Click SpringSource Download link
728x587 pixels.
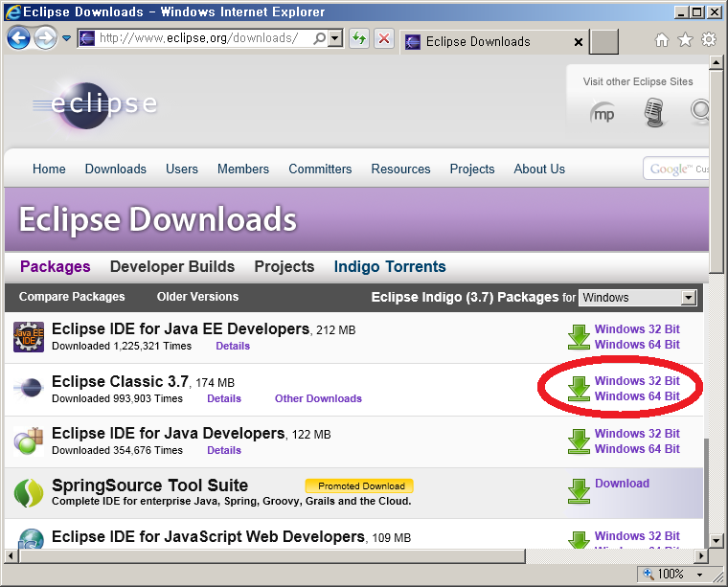click(x=622, y=484)
